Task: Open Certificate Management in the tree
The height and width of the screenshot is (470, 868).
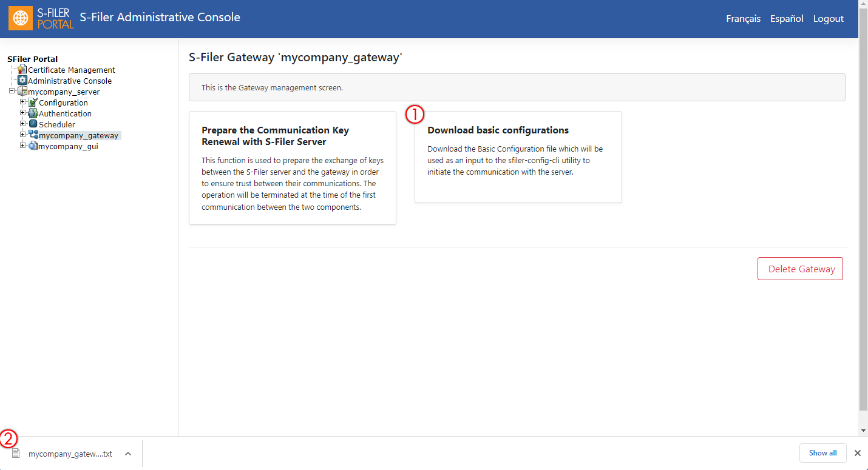Action: click(x=72, y=70)
